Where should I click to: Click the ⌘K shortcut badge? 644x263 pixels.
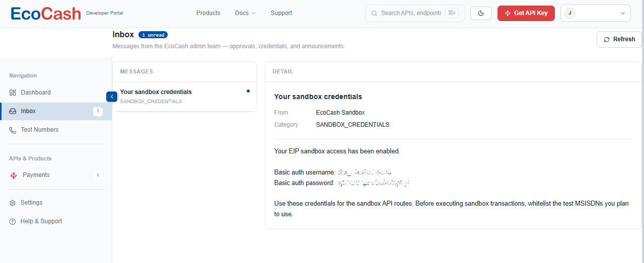[452, 13]
